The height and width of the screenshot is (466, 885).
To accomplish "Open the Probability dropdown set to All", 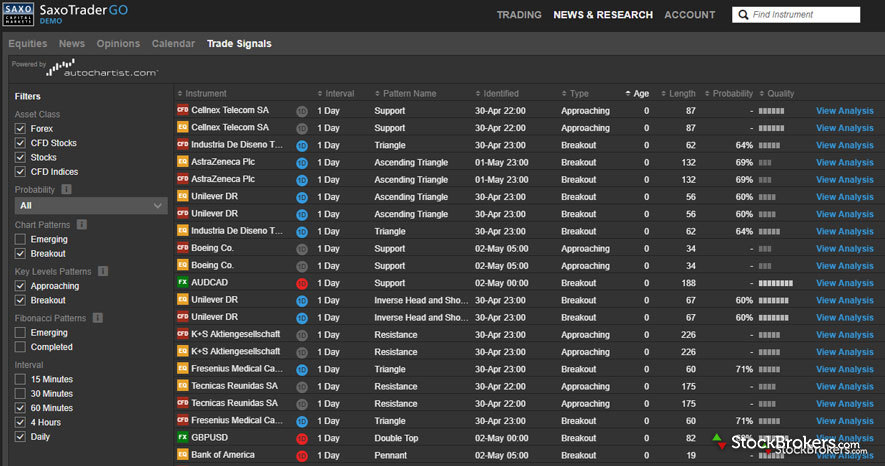I will tap(90, 205).
